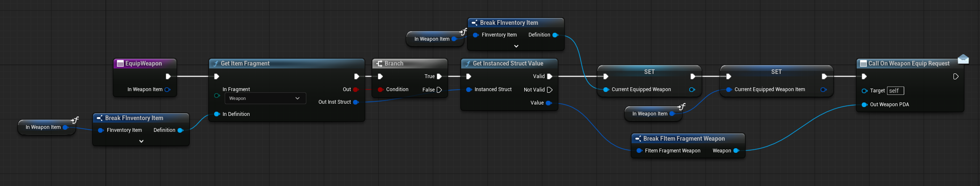Click the Valid exec output pin
The width and height of the screenshot is (980, 186).
pyautogui.click(x=550, y=76)
